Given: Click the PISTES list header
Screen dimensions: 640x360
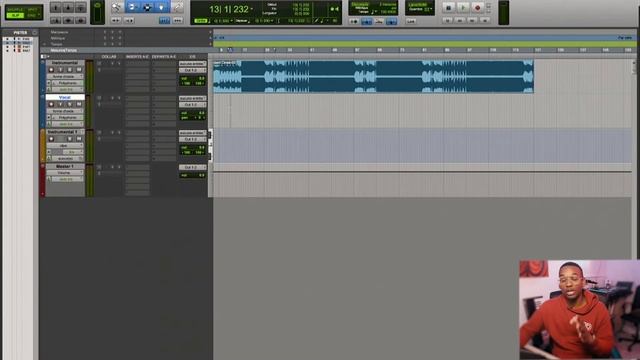Looking at the screenshot, I should pyautogui.click(x=20, y=33).
